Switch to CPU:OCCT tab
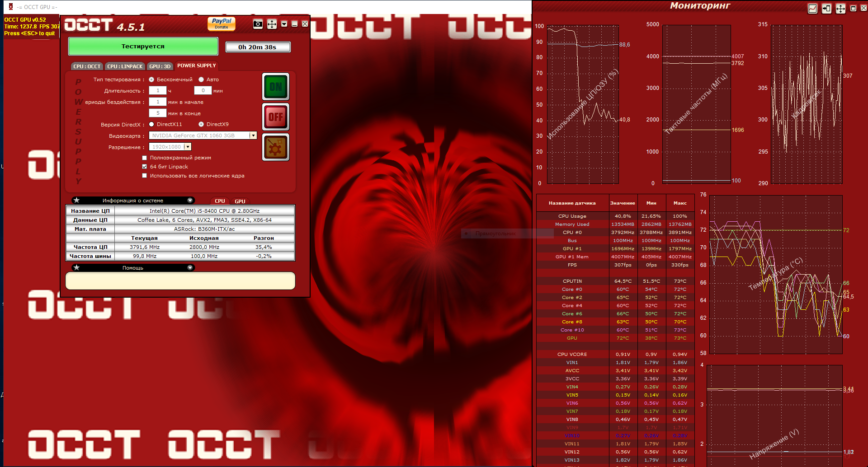The width and height of the screenshot is (868, 467). coord(87,66)
